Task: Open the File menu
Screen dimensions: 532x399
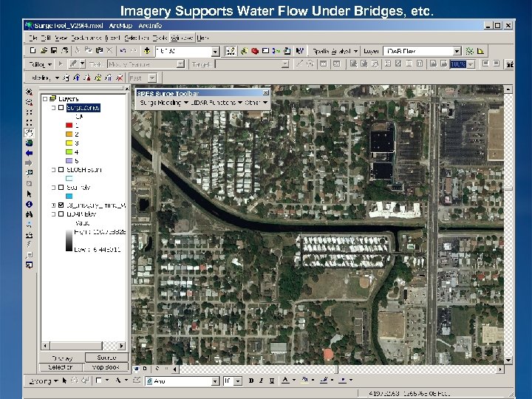Action: point(33,38)
